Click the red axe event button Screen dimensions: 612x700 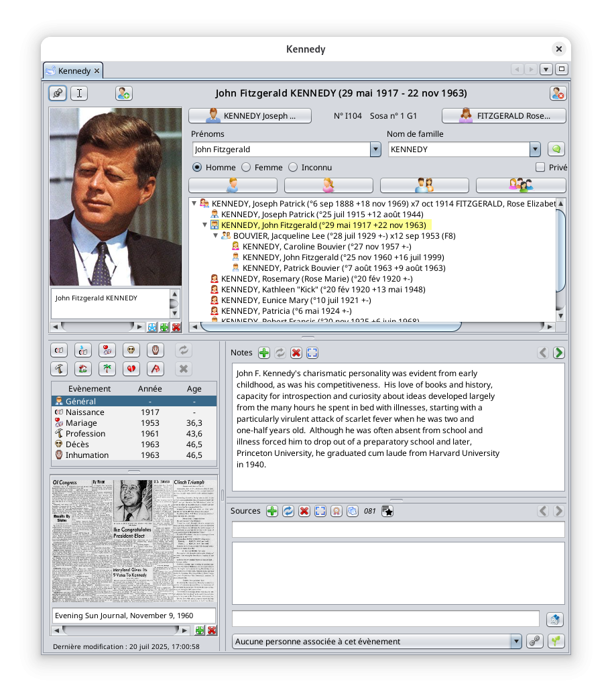pyautogui.click(x=156, y=369)
